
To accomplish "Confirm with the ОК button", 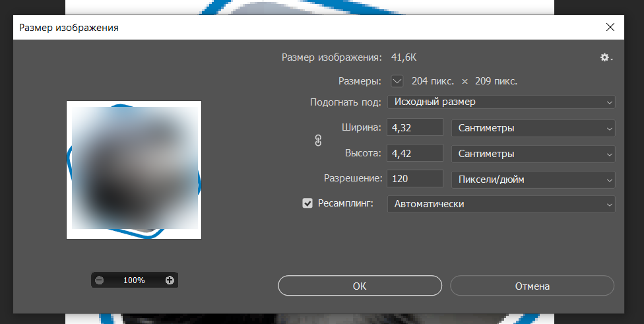I will point(360,286).
